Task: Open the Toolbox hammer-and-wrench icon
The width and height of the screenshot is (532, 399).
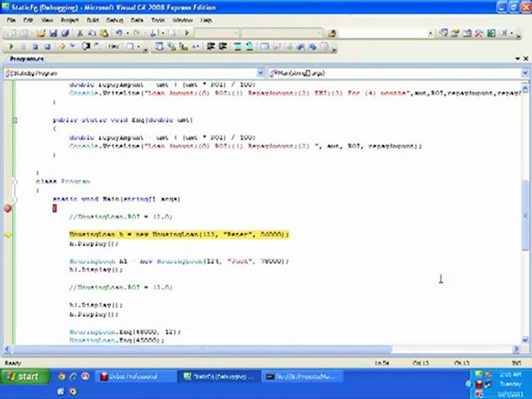Action: pyautogui.click(x=479, y=33)
